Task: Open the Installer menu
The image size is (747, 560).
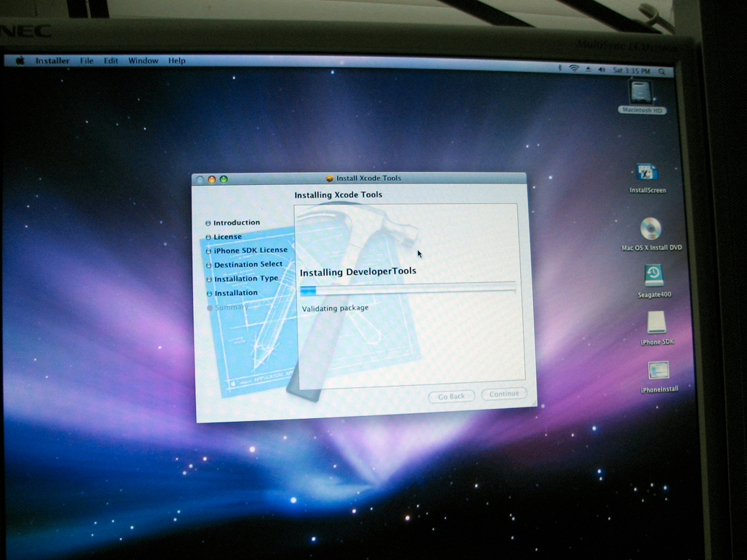Action: click(x=53, y=60)
